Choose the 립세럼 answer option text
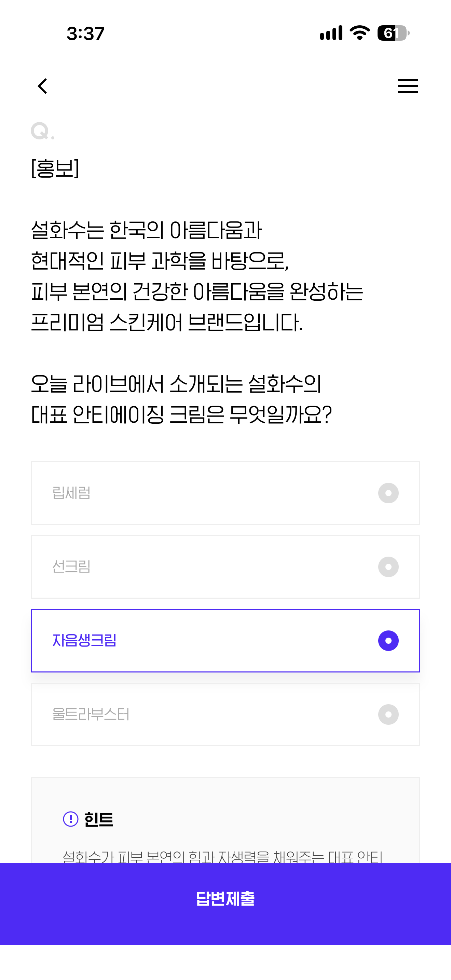Screen dimensions: 451x980 tap(71, 493)
